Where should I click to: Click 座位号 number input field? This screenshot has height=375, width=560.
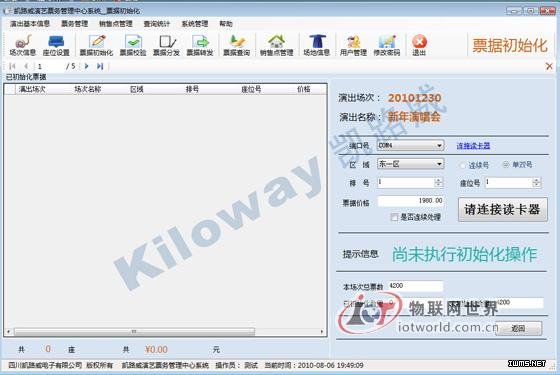509,182
